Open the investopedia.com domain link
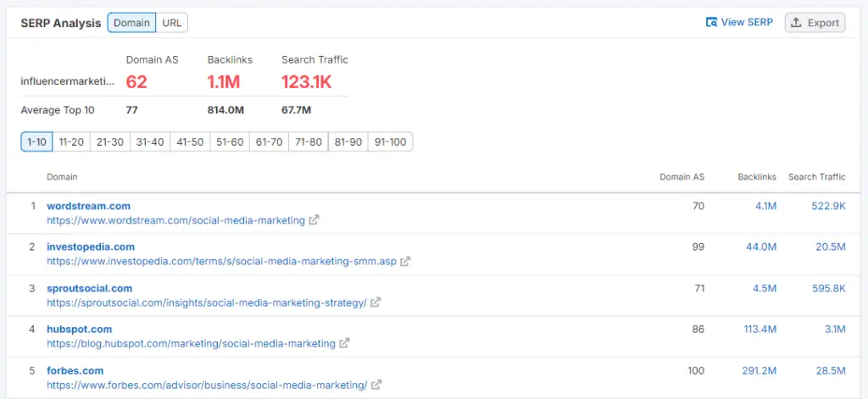The image size is (868, 399). click(91, 247)
